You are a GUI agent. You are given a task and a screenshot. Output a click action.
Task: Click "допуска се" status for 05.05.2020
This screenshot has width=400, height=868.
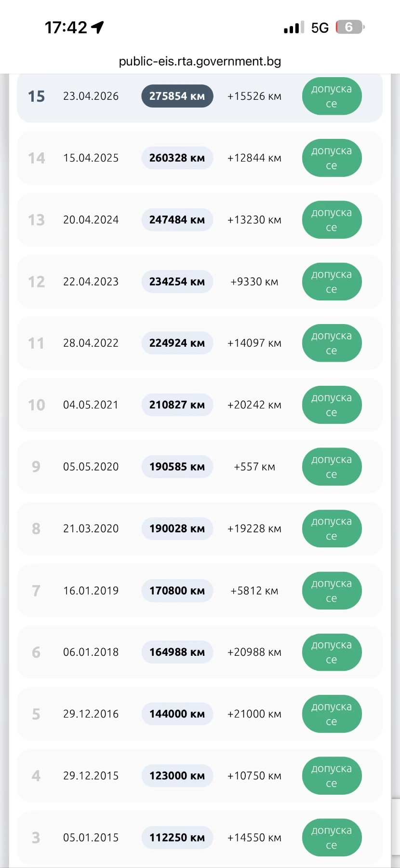(x=332, y=467)
